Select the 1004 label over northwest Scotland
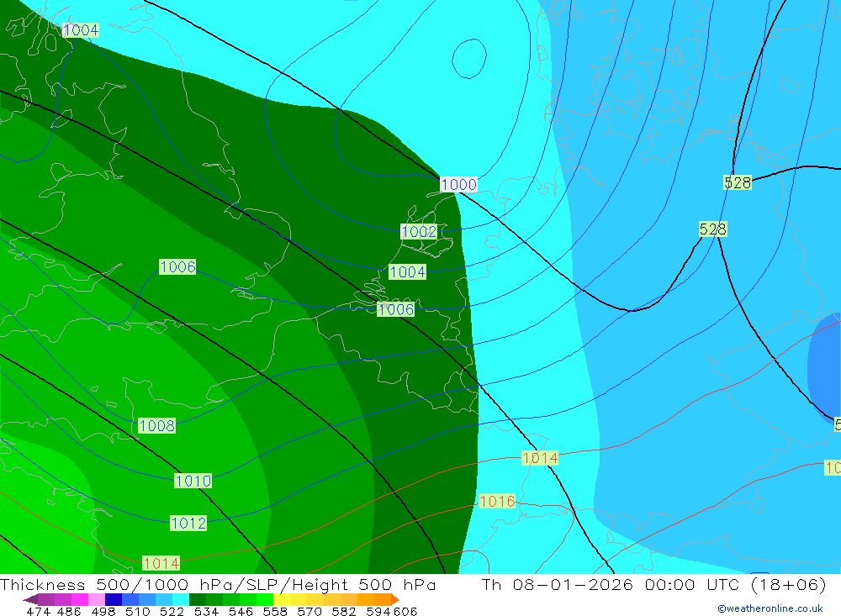 click(81, 30)
